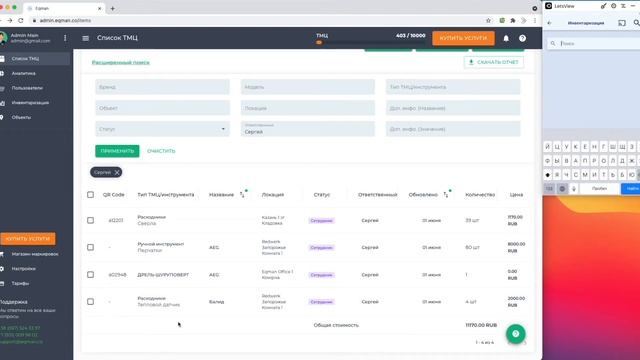The width and height of the screenshot is (640, 360).
Task: Click the QR Code column header
Action: pos(113,195)
